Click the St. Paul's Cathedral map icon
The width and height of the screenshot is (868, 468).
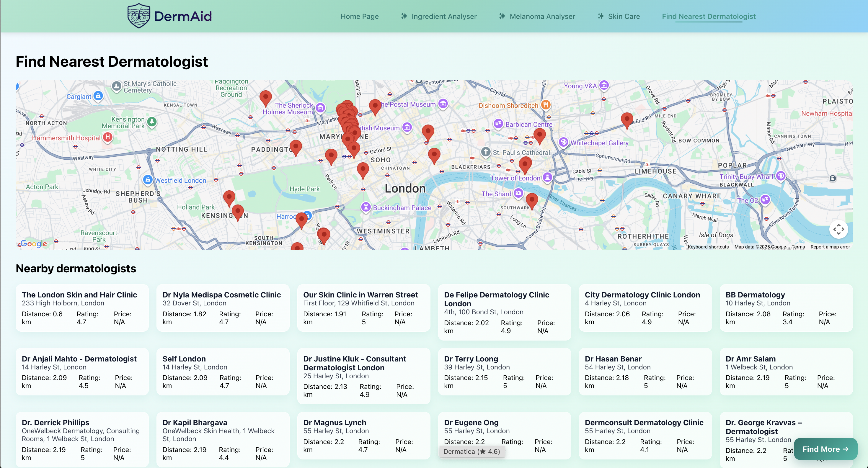486,152
